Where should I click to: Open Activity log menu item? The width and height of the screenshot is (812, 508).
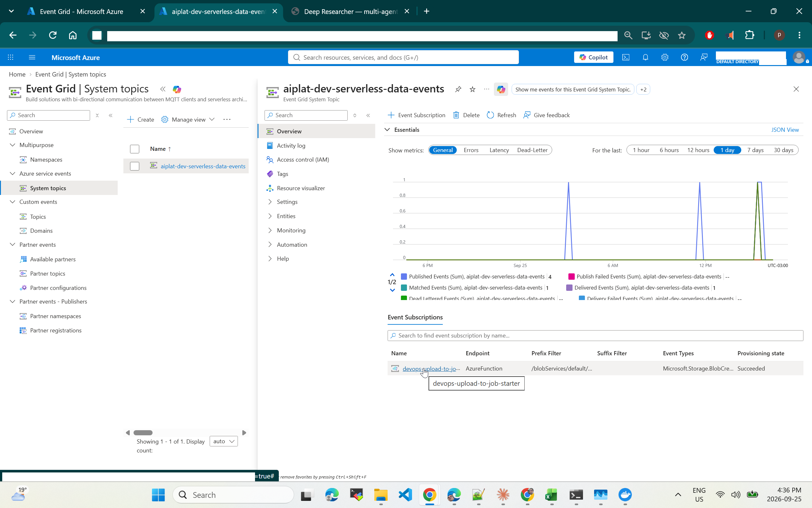(291, 145)
